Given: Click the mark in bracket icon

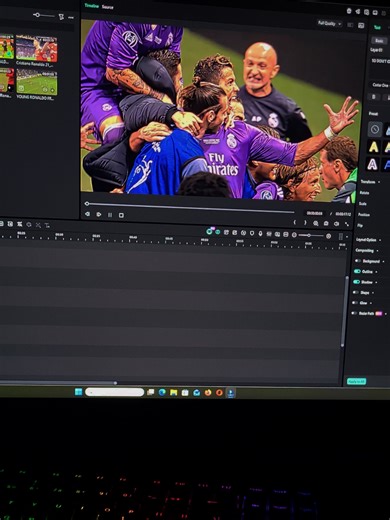Looking at the screenshot, I should click(x=295, y=222).
